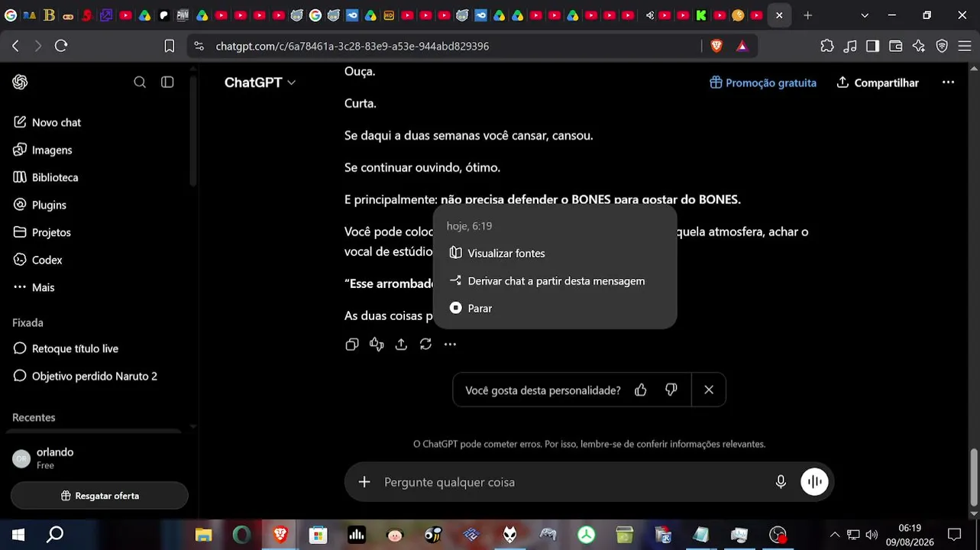Select Visualizar fontes in popup menu
Viewport: 980px width, 550px height.
pyautogui.click(x=555, y=253)
